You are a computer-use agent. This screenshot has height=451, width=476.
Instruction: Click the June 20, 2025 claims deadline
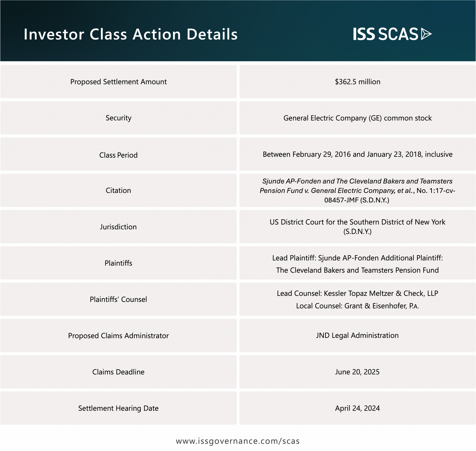(357, 372)
